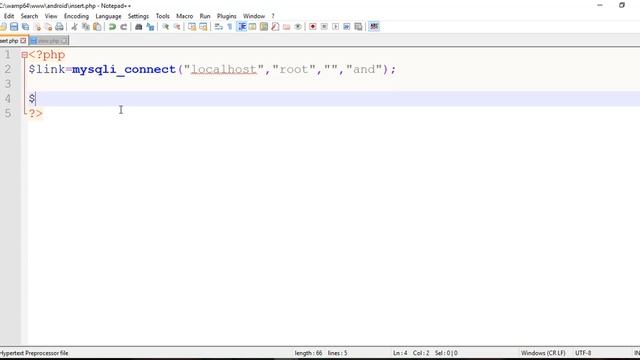
Task: Open the Search menu
Action: [29, 16]
